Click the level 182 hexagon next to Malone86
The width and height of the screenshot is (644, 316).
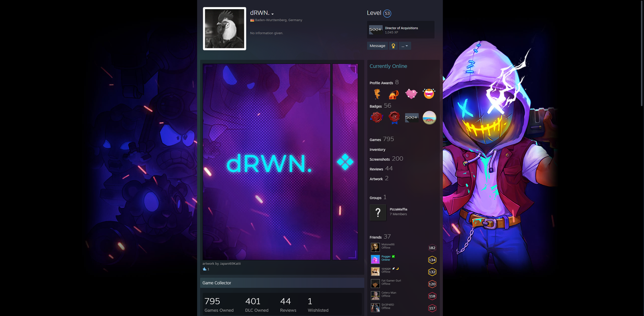pyautogui.click(x=432, y=248)
